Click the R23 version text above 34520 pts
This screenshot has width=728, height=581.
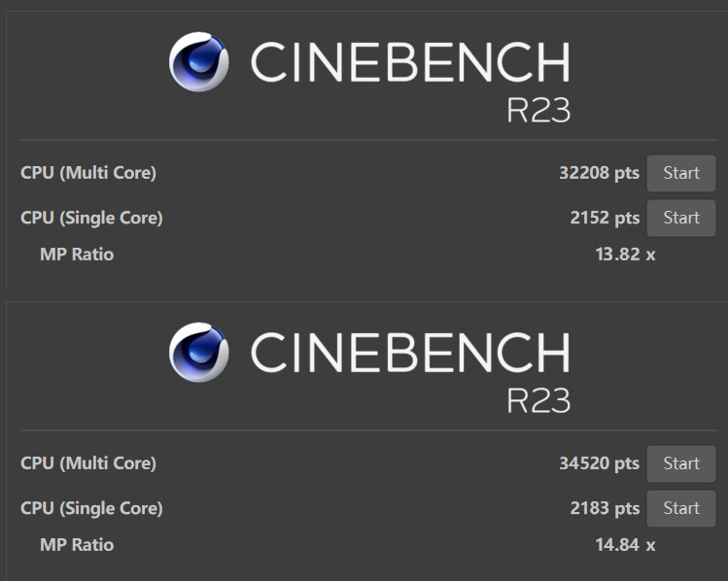[537, 399]
